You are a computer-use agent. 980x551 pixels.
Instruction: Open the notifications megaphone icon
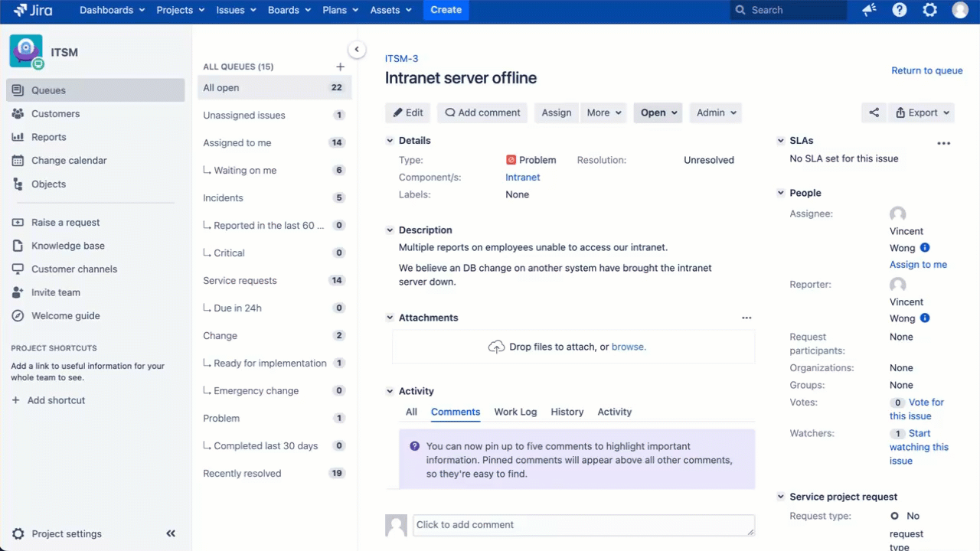(x=869, y=10)
